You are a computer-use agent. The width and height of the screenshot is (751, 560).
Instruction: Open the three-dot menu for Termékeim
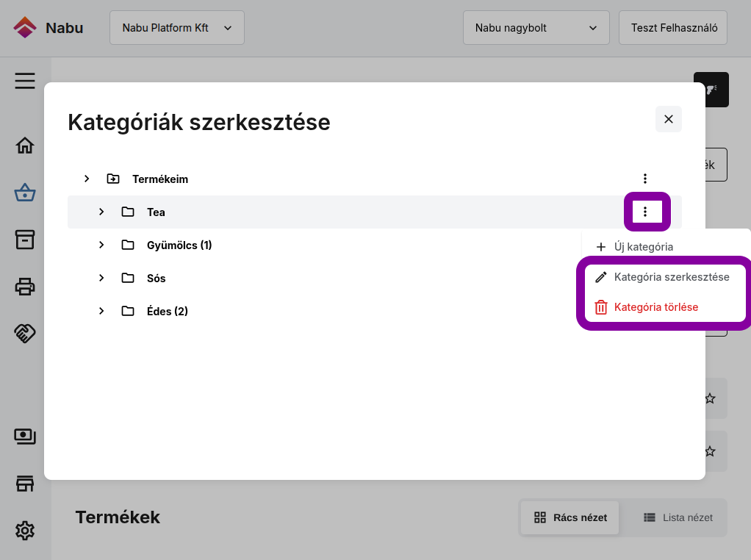coord(645,179)
